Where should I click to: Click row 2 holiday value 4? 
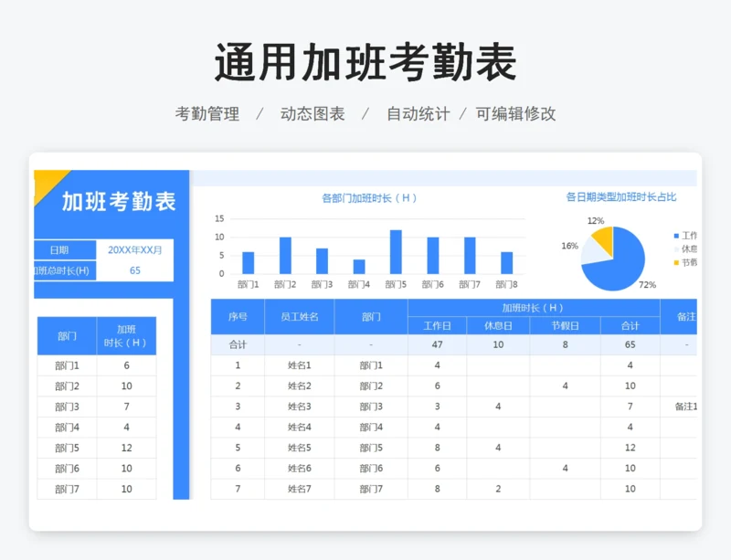[565, 386]
